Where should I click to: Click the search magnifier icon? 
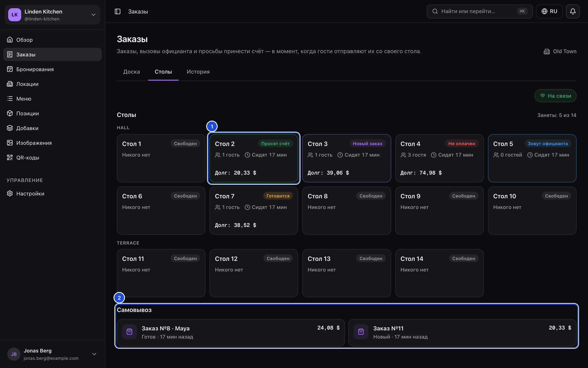click(x=435, y=11)
